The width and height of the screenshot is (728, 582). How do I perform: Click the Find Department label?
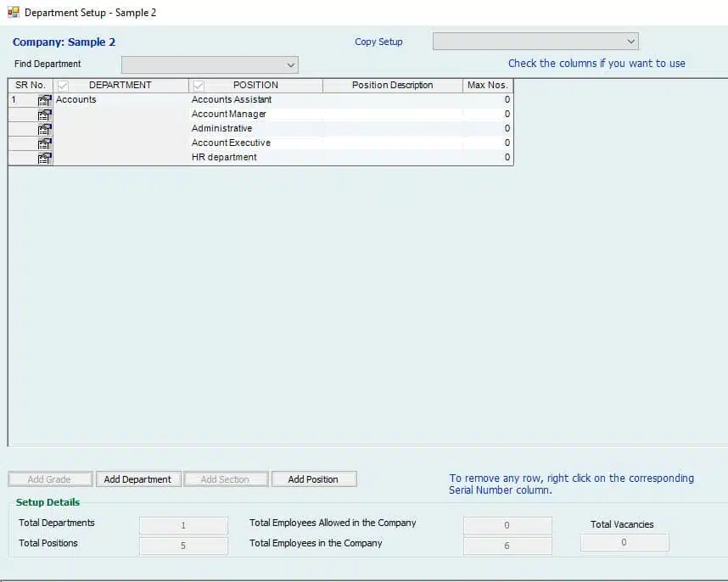click(x=48, y=64)
